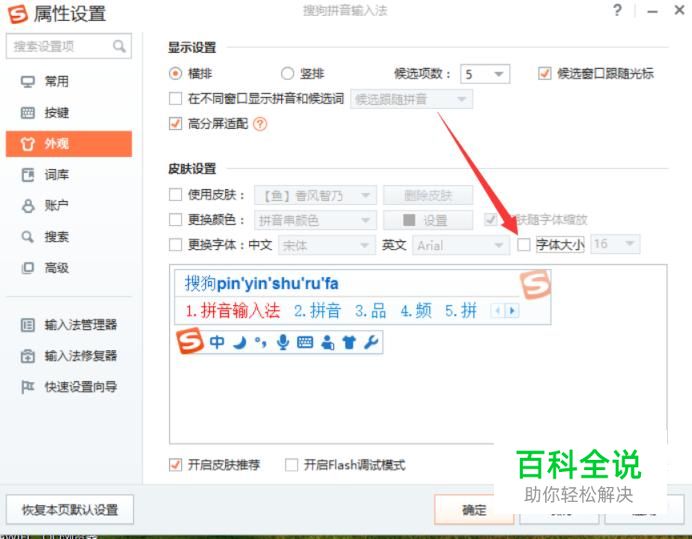Check the 字体大小 checkbox
The image size is (692, 539).
[x=523, y=245]
